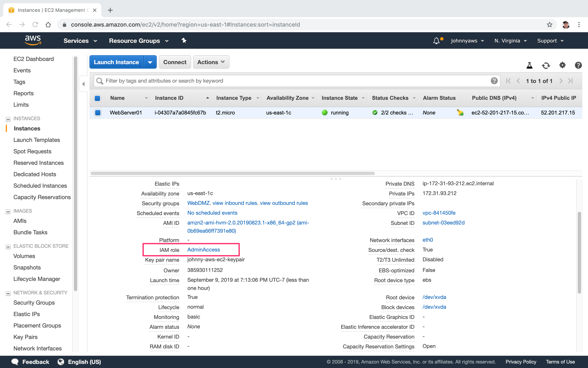
Task: Go to Key Pairs in sidebar
Action: pyautogui.click(x=25, y=337)
